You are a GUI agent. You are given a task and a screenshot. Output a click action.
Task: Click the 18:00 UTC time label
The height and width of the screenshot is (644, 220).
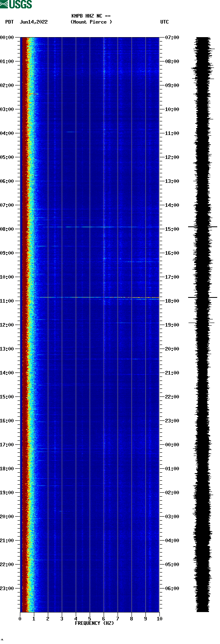(x=172, y=301)
